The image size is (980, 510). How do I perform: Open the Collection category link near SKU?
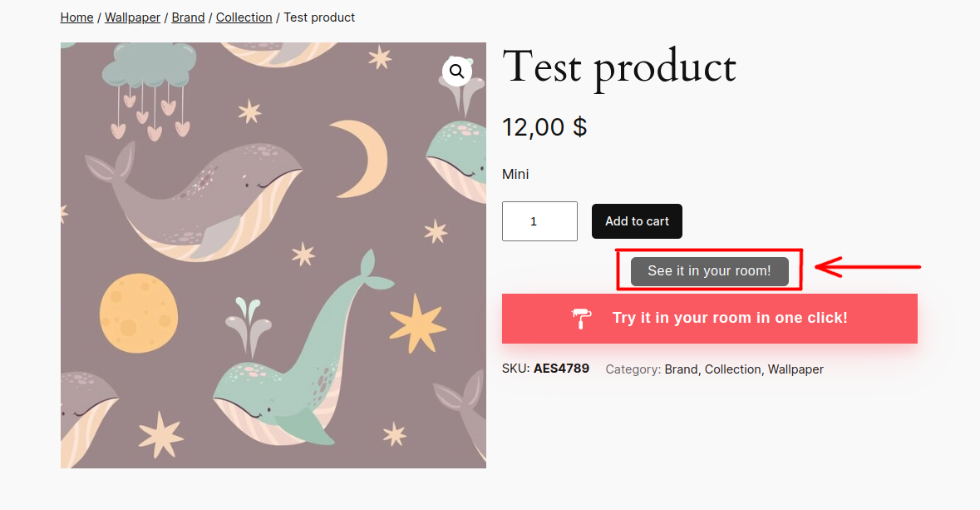[732, 369]
